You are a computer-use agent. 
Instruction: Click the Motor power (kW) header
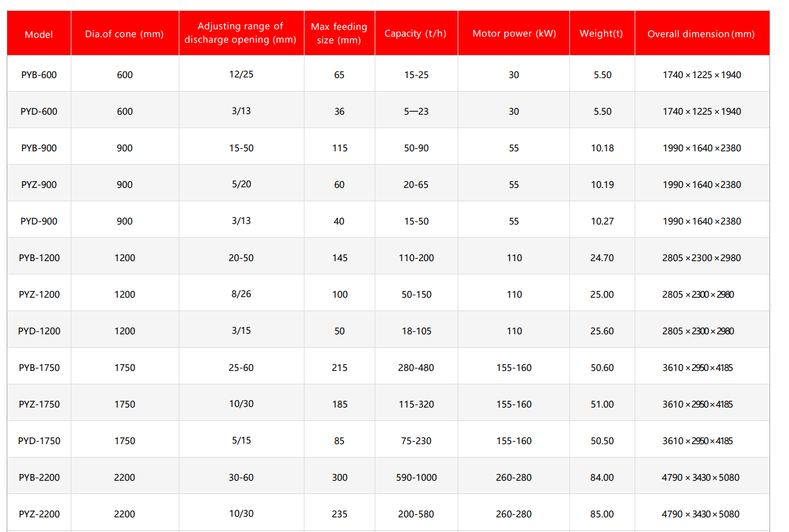pos(514,34)
